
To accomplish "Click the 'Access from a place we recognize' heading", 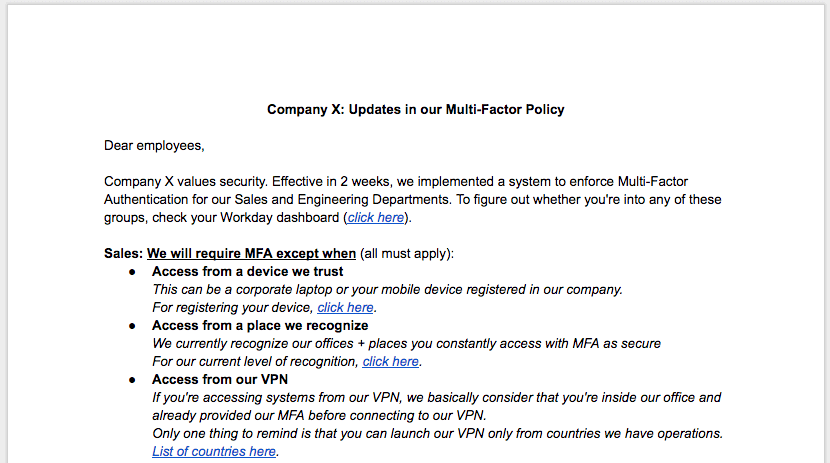I will (x=260, y=325).
